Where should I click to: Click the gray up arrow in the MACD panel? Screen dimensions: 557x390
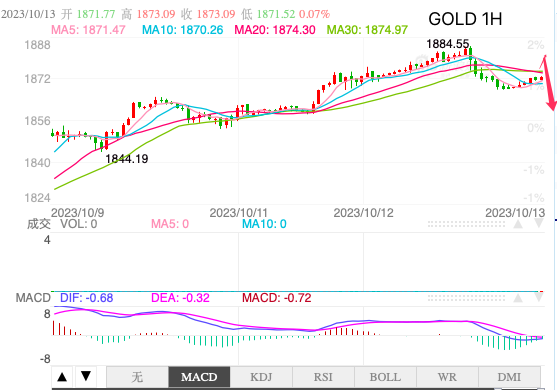[518, 298]
